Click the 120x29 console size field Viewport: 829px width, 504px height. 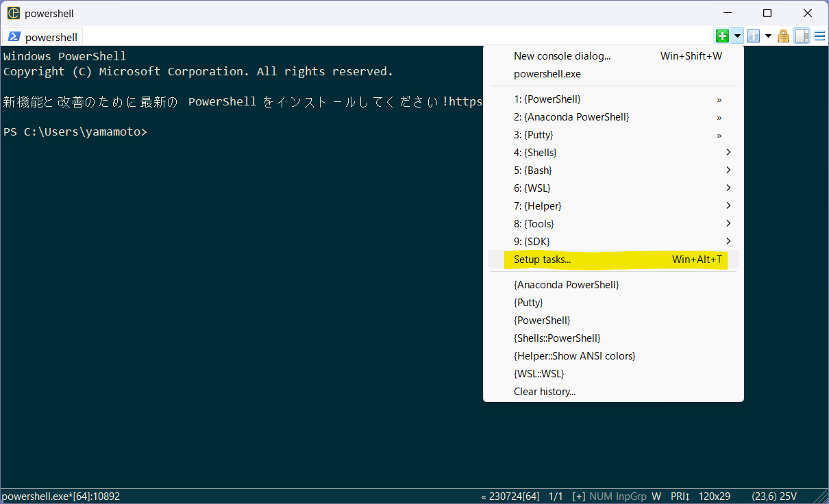click(715, 496)
